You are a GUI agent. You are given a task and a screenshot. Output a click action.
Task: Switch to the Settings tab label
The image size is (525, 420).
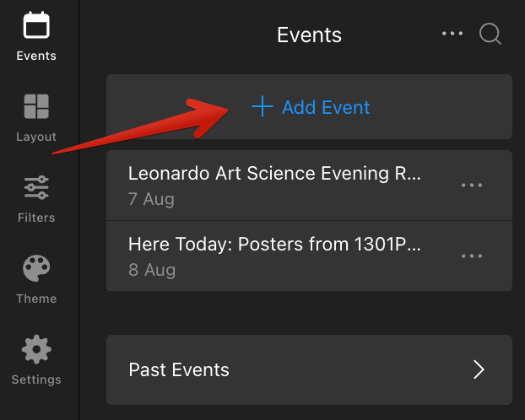(36, 380)
